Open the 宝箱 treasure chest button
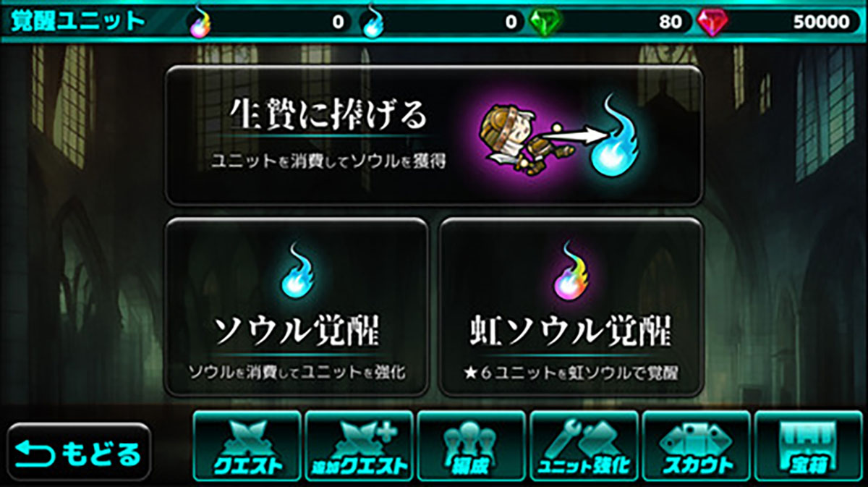Screen dimensions: 868x487 [809, 447]
